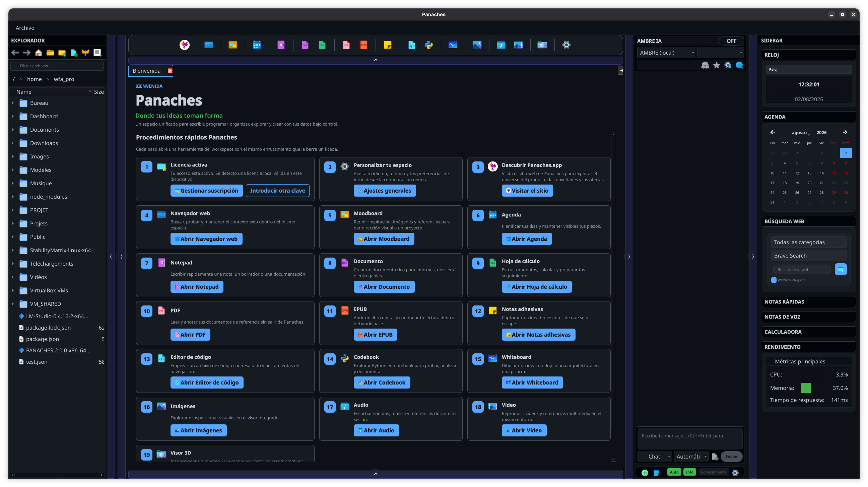This screenshot has height=487, width=868.
Task: Select the Sticky Notes toolbar icon
Action: pyautogui.click(x=388, y=45)
